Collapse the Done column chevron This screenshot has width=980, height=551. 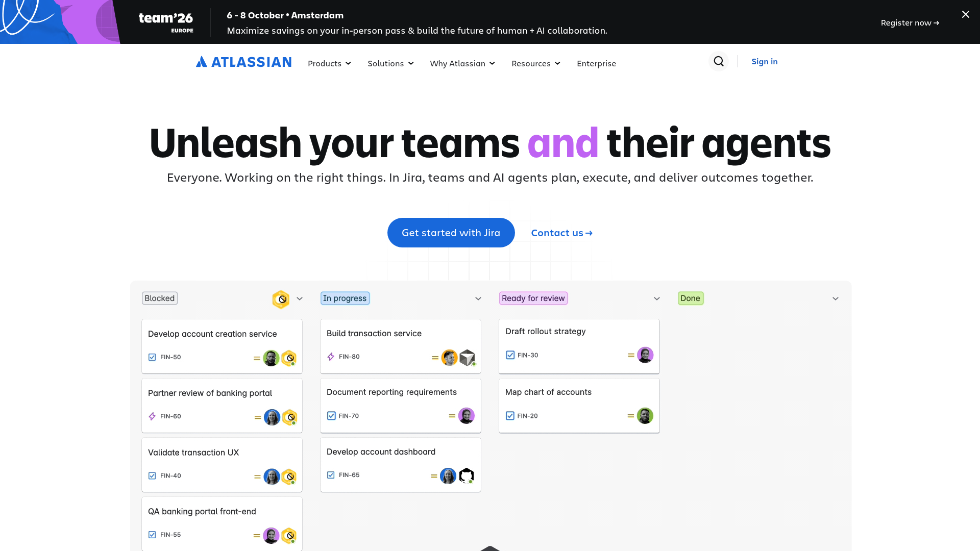(x=836, y=299)
